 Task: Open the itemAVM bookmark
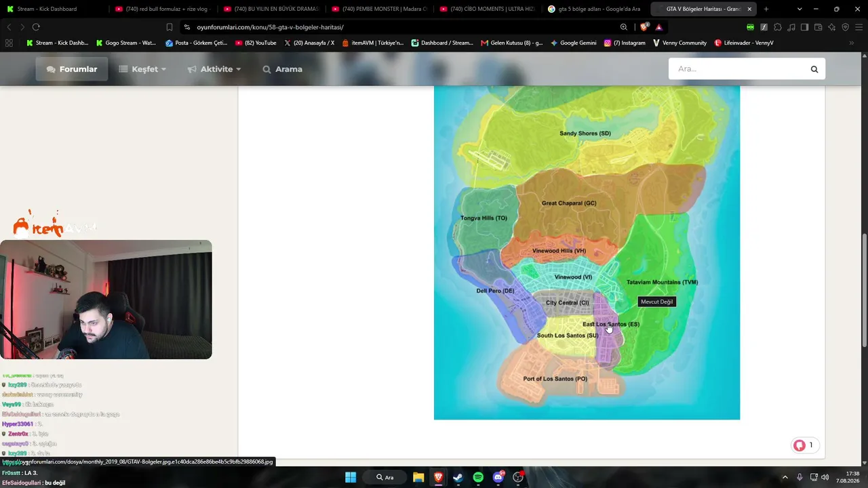point(372,43)
